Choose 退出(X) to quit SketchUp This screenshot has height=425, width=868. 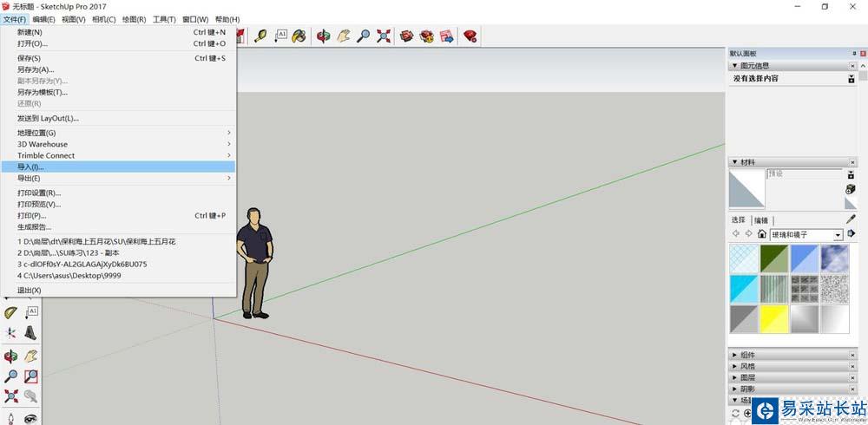(118, 290)
